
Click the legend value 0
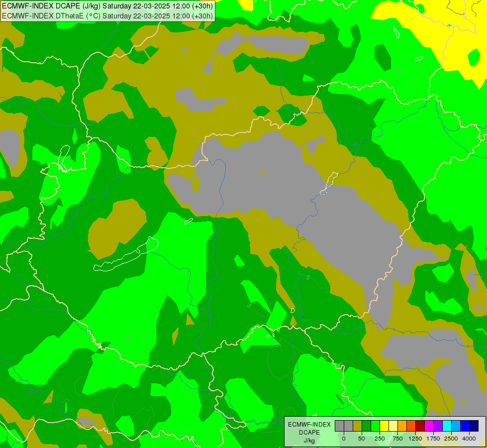tap(344, 439)
